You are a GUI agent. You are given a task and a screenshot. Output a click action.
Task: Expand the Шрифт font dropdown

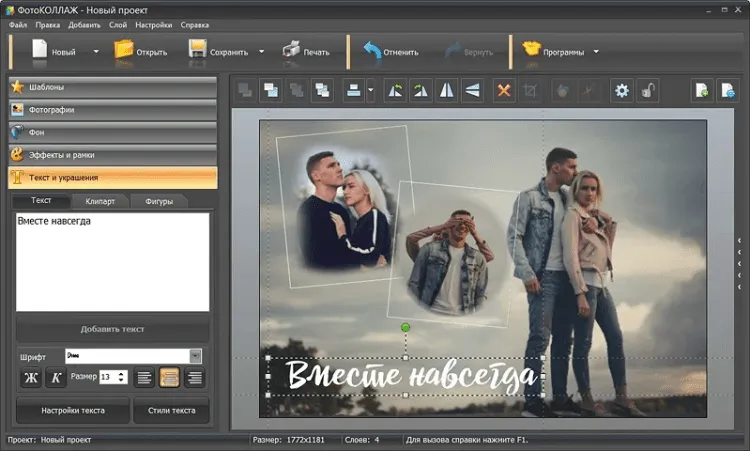pos(196,355)
